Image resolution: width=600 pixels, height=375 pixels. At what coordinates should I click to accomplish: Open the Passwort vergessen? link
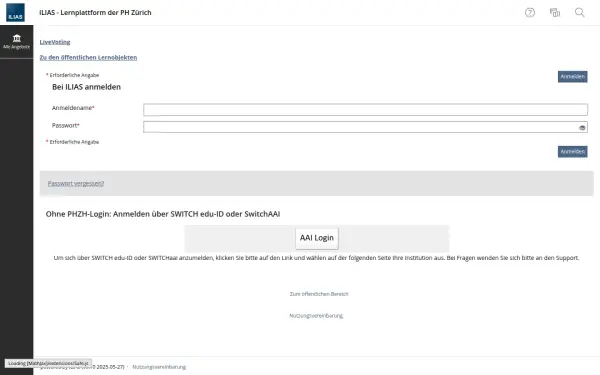76,184
